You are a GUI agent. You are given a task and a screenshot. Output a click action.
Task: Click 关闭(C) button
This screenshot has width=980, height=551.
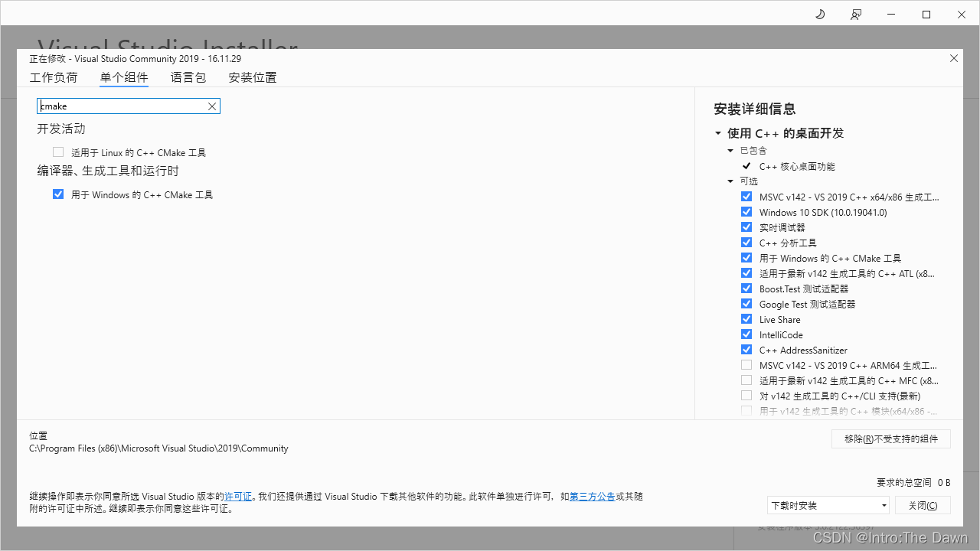pyautogui.click(x=923, y=505)
